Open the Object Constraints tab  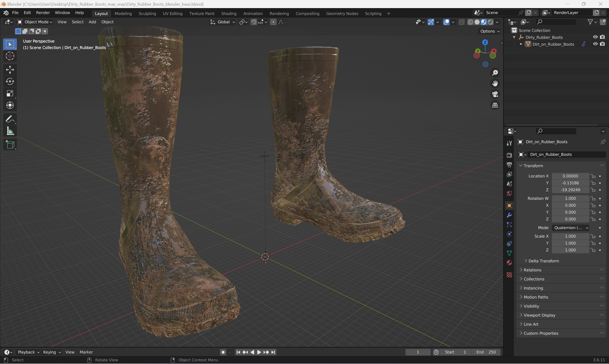pyautogui.click(x=509, y=244)
